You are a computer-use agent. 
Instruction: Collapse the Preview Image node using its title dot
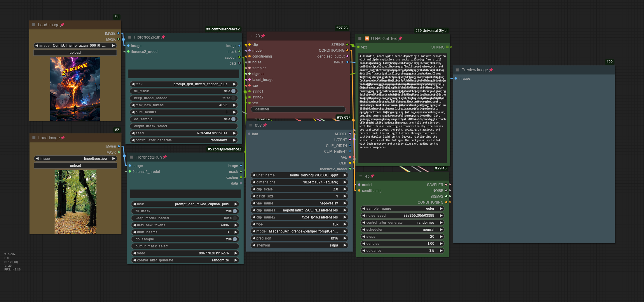[457, 70]
